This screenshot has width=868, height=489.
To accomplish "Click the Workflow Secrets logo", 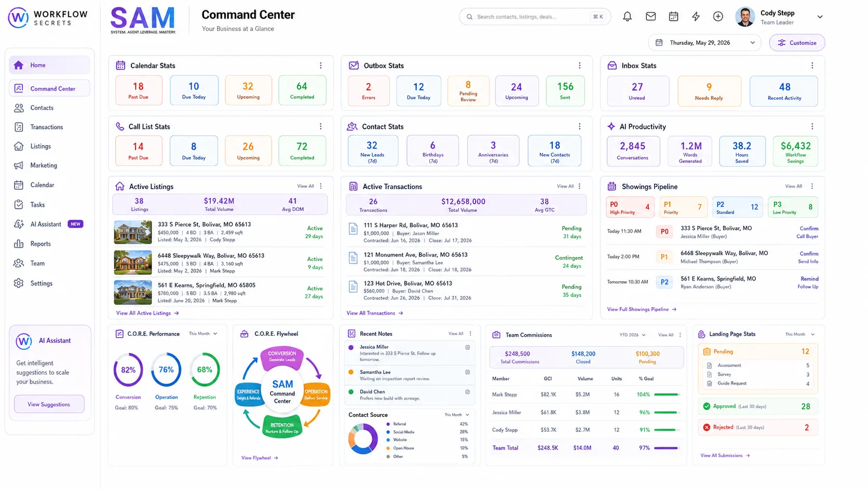I will [x=48, y=18].
